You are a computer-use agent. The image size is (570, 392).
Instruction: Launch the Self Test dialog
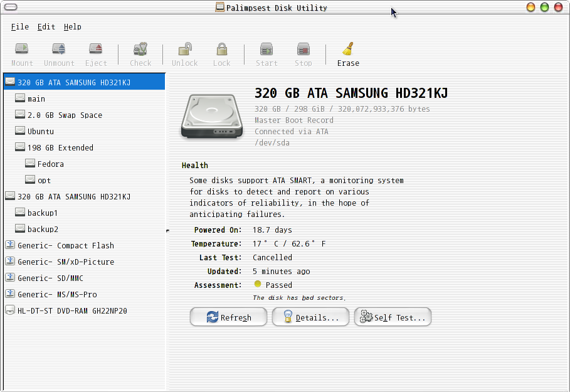pos(393,317)
